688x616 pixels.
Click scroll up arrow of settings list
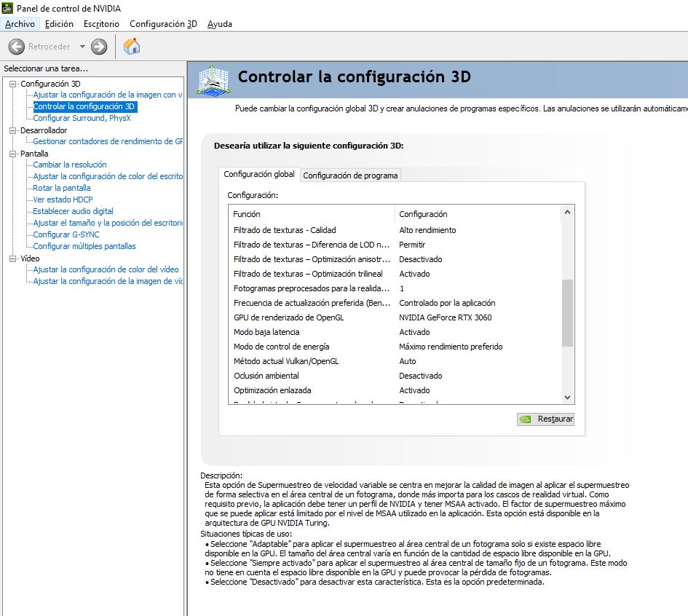pyautogui.click(x=567, y=213)
